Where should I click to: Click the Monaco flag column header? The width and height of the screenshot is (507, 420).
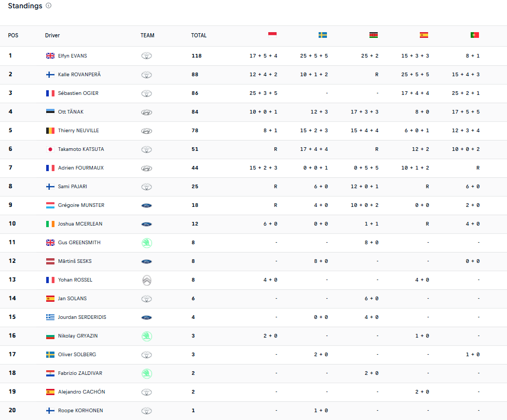pos(272,35)
